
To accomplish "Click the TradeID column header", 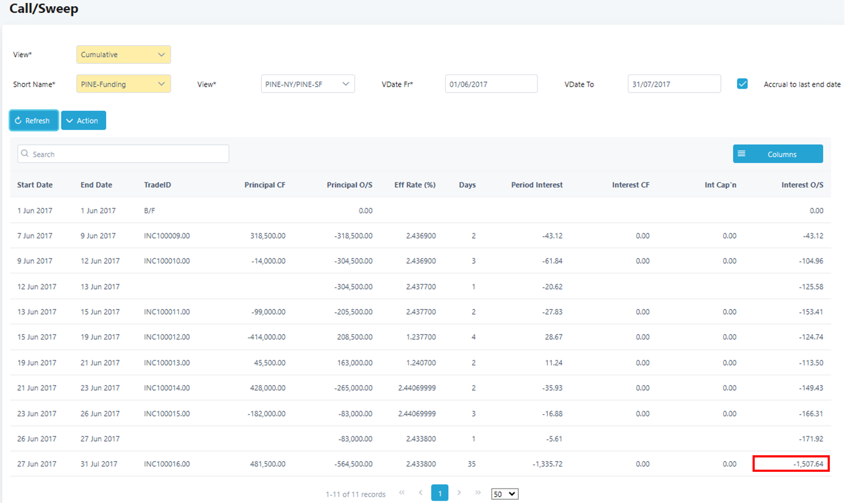I will pyautogui.click(x=157, y=185).
